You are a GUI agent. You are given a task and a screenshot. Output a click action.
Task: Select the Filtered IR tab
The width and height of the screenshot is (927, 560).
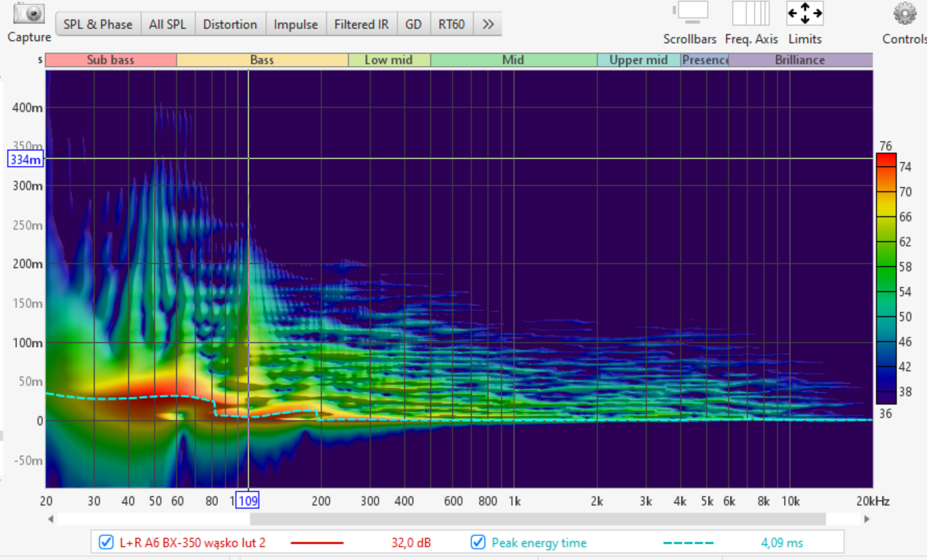coord(361,24)
